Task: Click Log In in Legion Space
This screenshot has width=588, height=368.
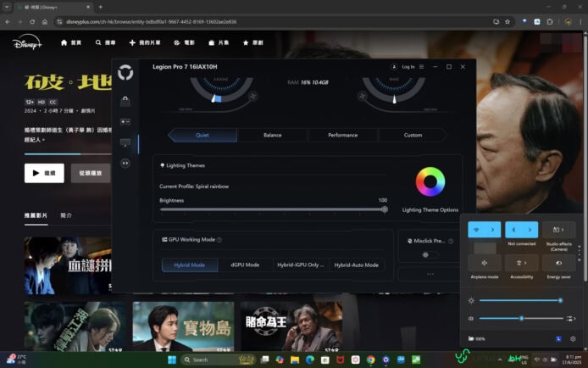Action: (408, 67)
